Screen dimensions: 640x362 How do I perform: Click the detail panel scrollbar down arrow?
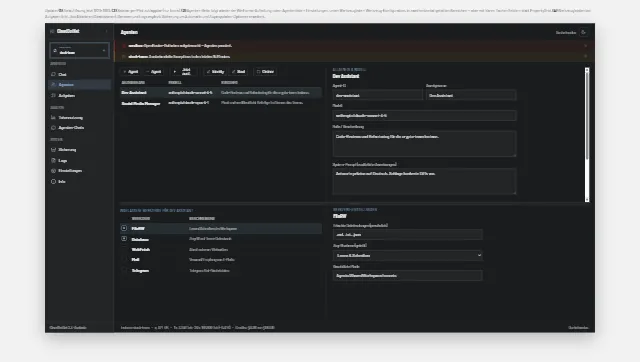point(587,199)
